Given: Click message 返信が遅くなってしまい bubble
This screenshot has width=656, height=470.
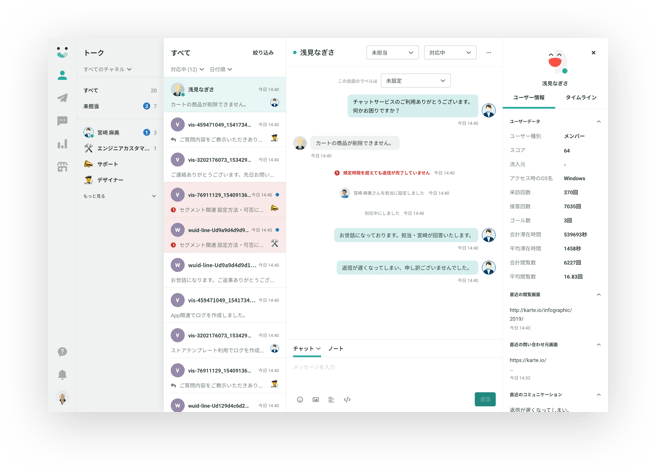Looking at the screenshot, I should [x=407, y=267].
